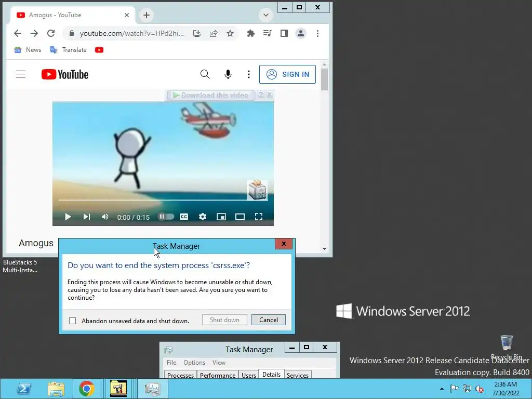Click Download this video button
This screenshot has width=532, height=399.
210,96
